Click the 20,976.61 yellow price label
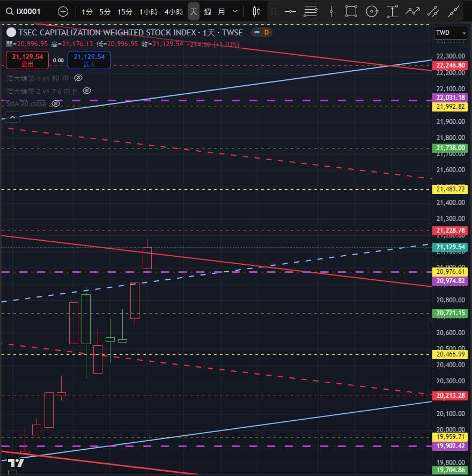This screenshot has height=476, width=472. (450, 272)
